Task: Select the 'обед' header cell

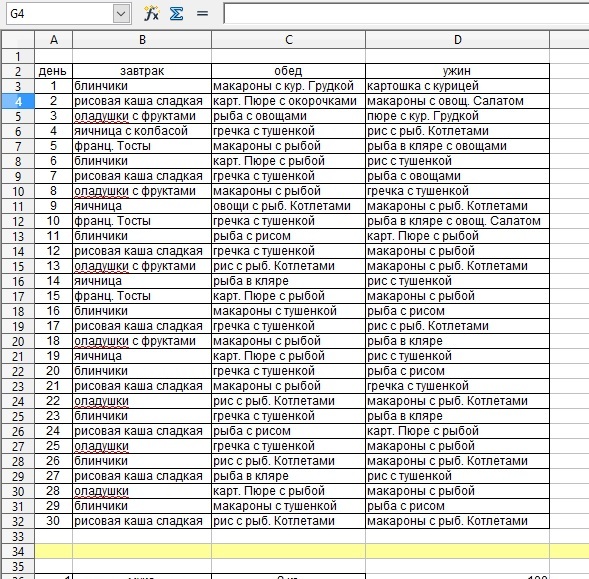Action: tap(288, 71)
